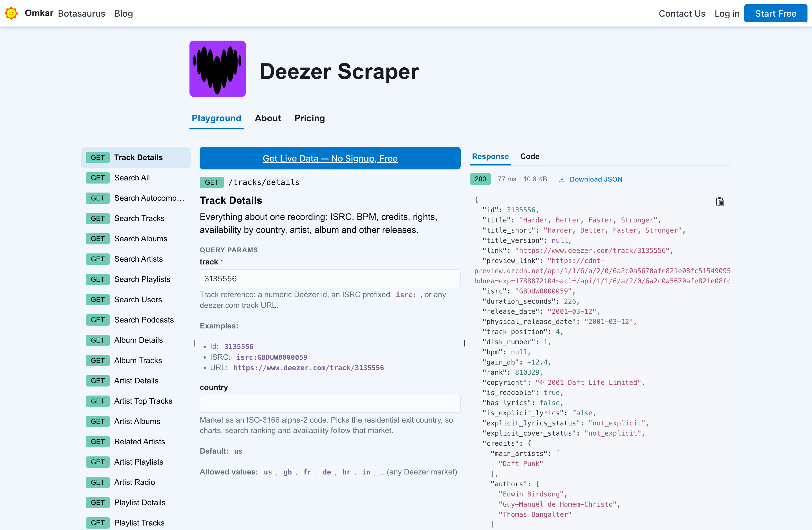This screenshot has height=530, width=812.
Task: Click the allowed value de
Action: (x=326, y=472)
